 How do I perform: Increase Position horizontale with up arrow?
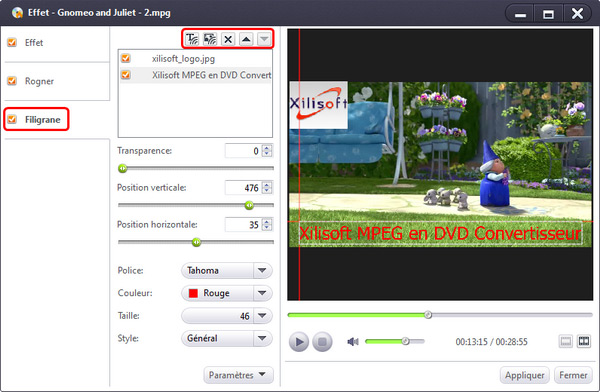pos(267,221)
